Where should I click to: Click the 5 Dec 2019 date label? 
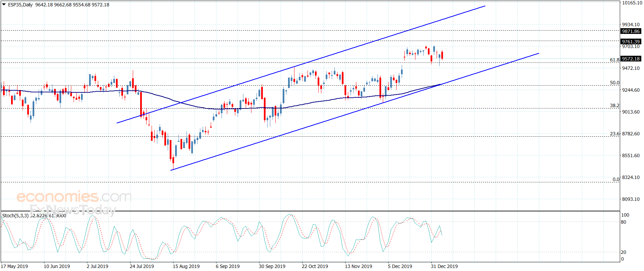(400, 266)
